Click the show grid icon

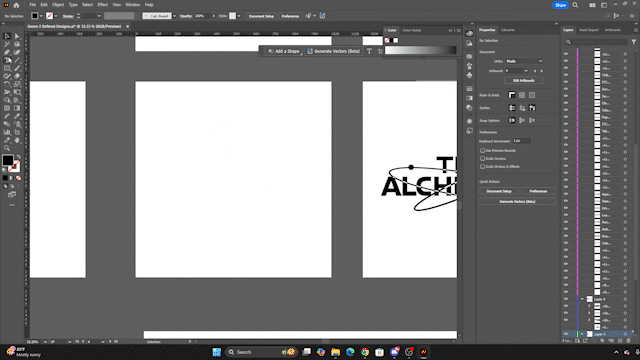[522, 95]
